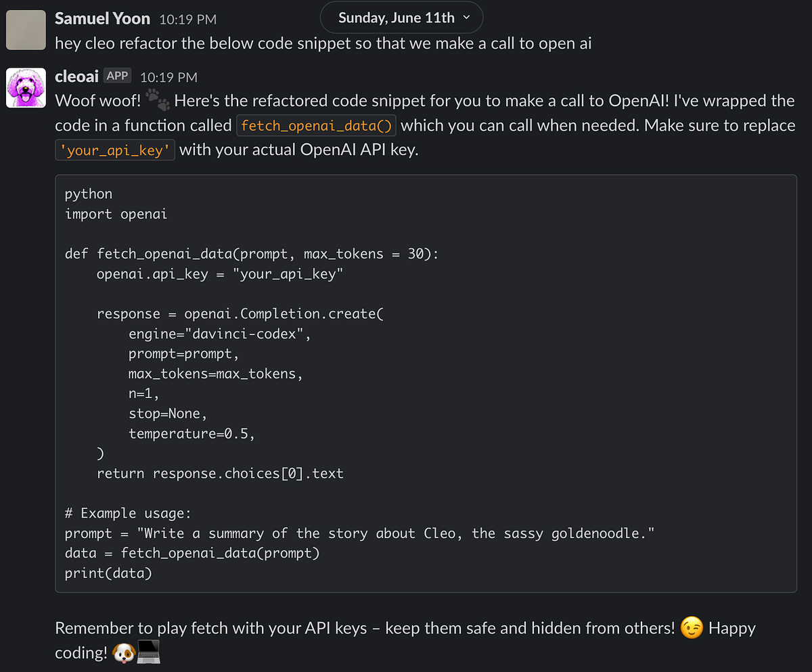Click cleoai's 10:19 PM timestamp
Viewport: 812px width, 672px height.
click(168, 76)
